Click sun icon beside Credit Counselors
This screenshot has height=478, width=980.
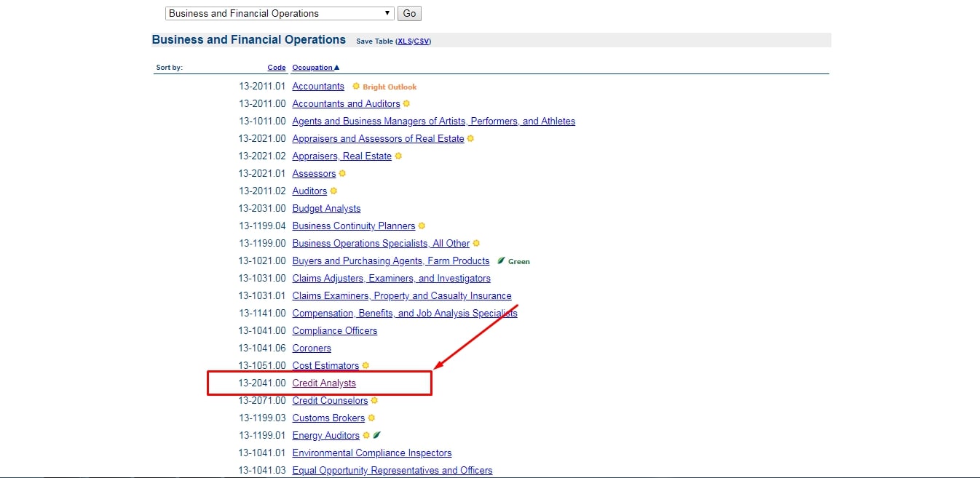[x=374, y=400]
